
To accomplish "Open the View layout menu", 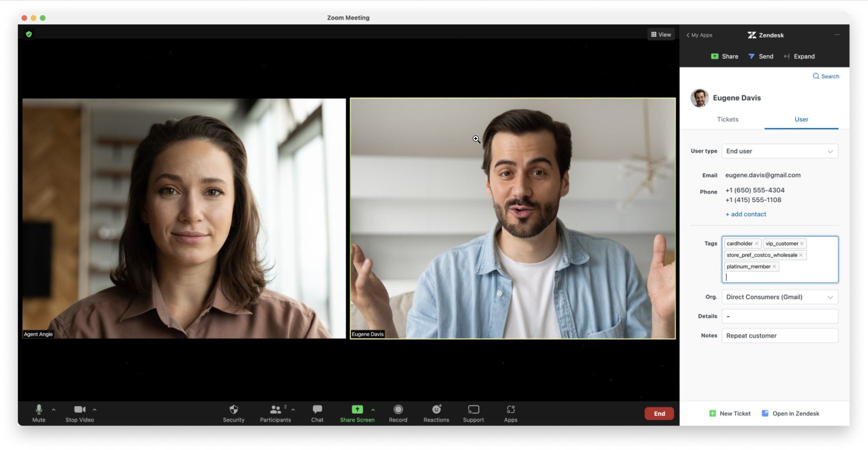I will (x=661, y=34).
